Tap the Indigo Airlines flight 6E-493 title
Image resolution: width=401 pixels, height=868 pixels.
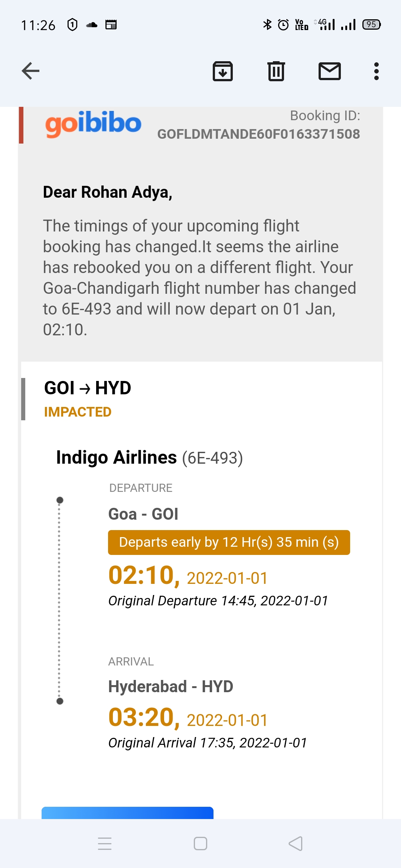149,458
